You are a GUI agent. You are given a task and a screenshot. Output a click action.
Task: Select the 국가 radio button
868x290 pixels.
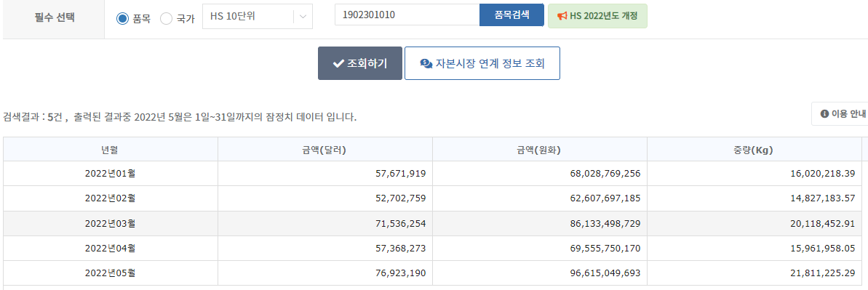tap(166, 19)
